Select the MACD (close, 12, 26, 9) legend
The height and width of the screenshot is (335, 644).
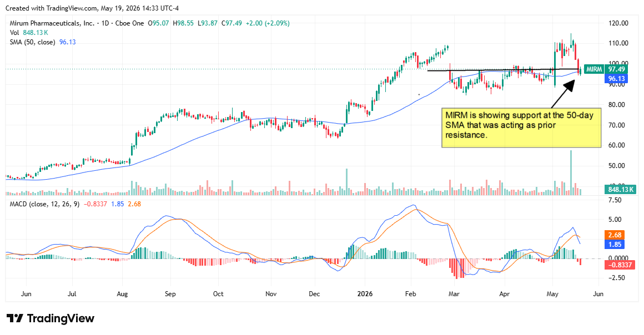tap(45, 204)
